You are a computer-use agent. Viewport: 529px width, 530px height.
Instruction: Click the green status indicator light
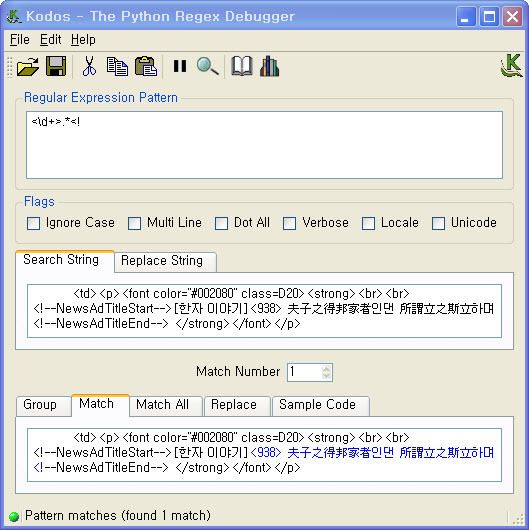point(14,516)
